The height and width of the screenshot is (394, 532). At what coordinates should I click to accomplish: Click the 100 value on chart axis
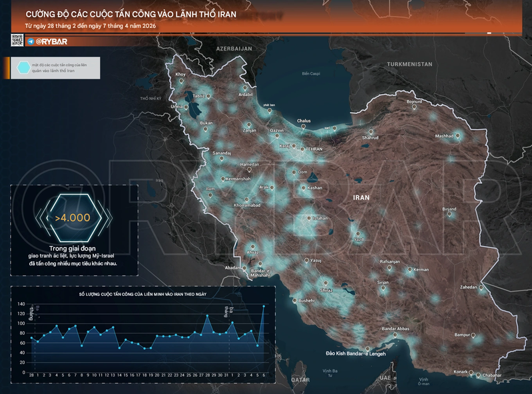[x=21, y=323]
